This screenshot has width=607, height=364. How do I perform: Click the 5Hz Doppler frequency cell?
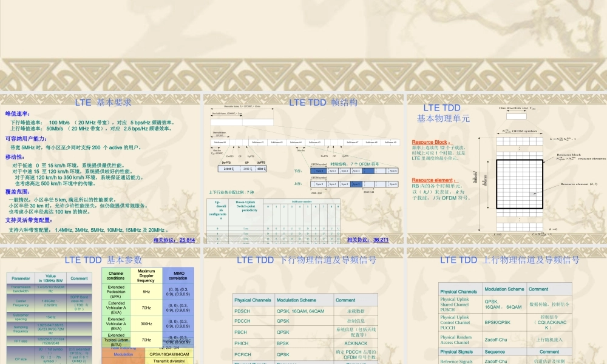[x=146, y=292]
